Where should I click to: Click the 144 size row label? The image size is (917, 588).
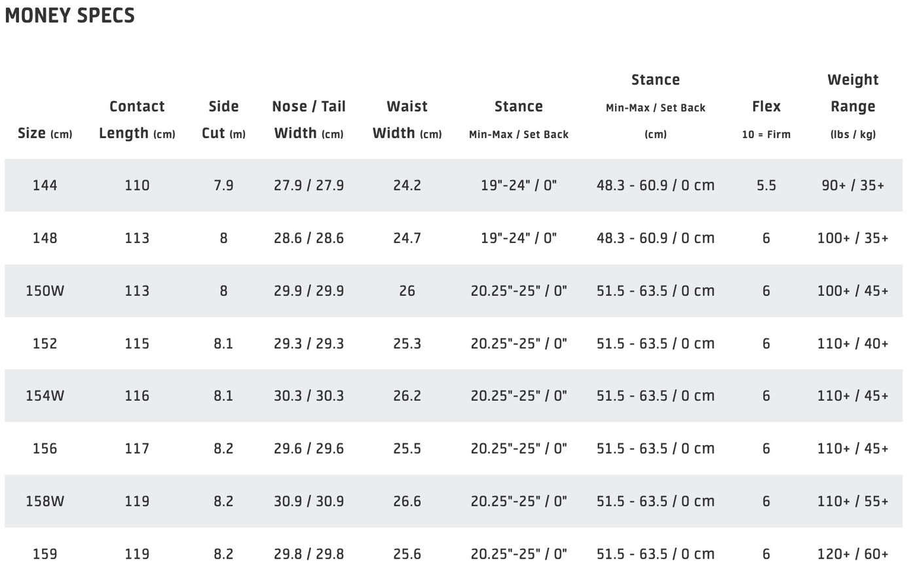tap(45, 185)
